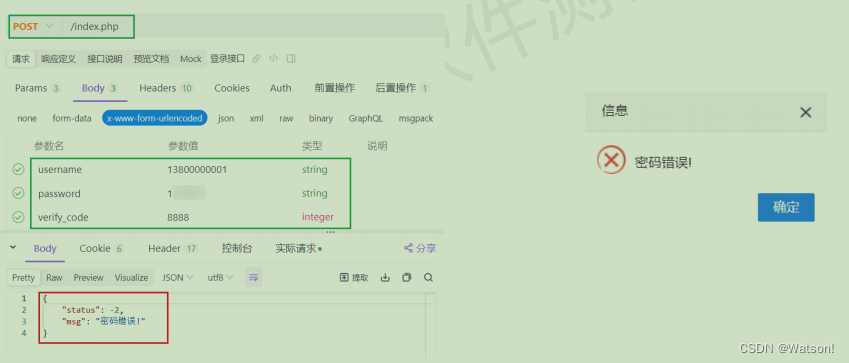Click 确定 in the 信息 dialog

tap(786, 207)
